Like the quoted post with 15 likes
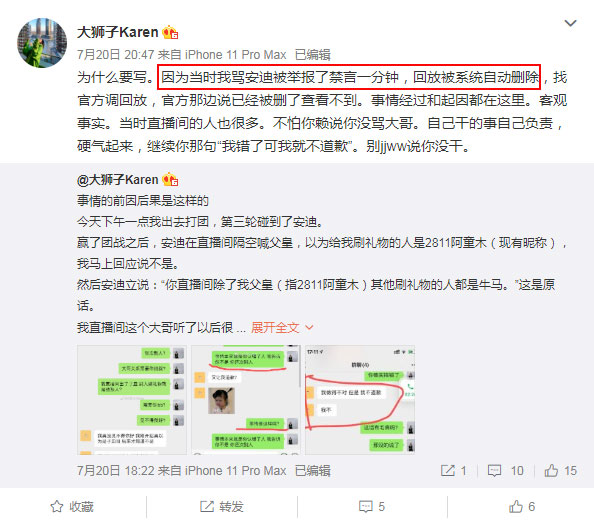Viewport: 594px width, 522px height. [561, 471]
